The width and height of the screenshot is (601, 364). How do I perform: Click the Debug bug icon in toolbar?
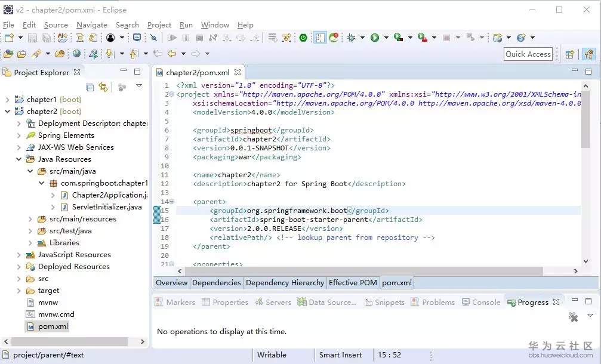coord(352,38)
